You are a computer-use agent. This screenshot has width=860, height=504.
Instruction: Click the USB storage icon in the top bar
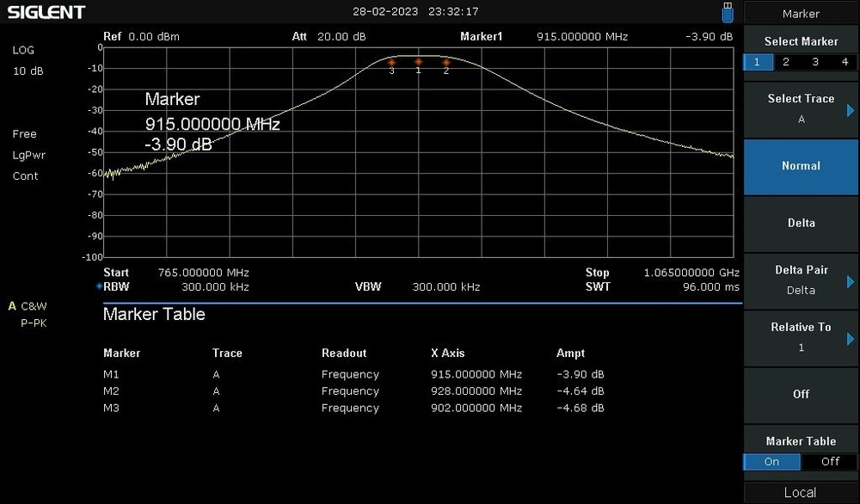click(x=727, y=11)
